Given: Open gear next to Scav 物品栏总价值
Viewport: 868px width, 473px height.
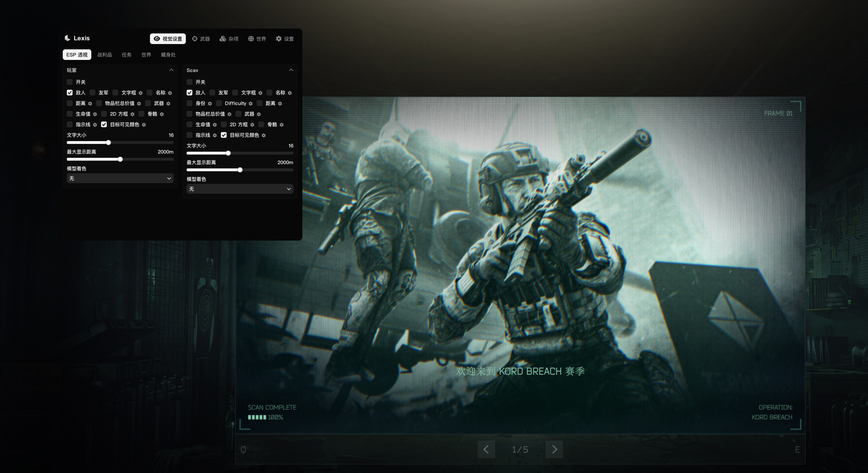Looking at the screenshot, I should [229, 114].
